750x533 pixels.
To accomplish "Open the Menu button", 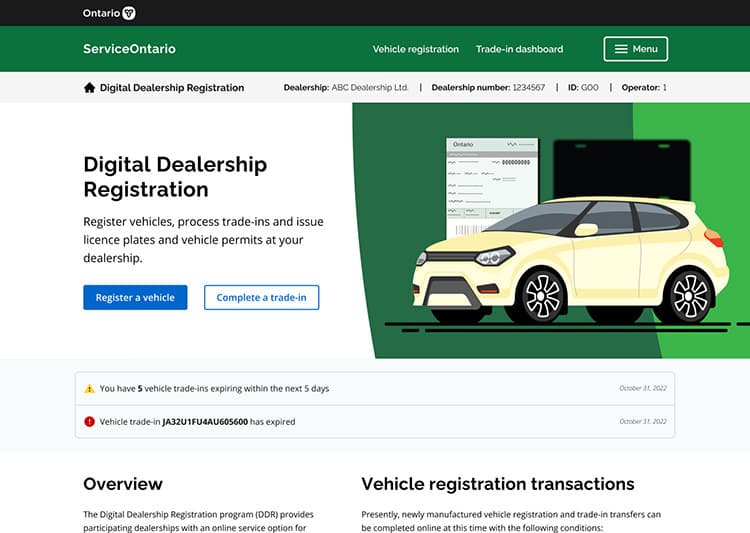I will (x=636, y=49).
